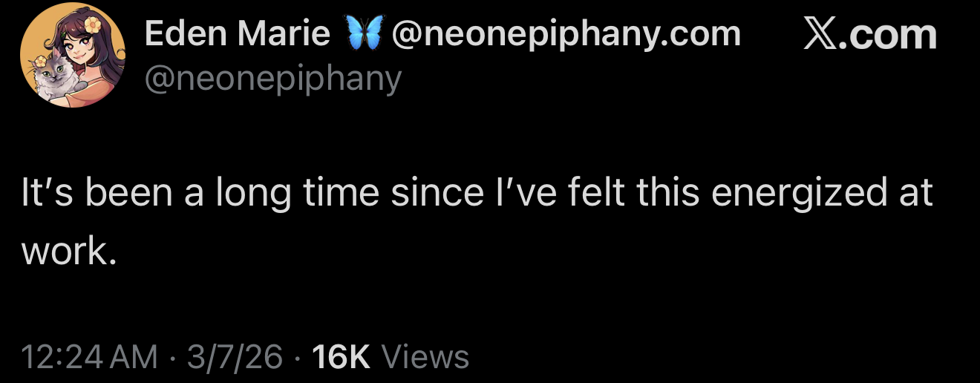Click the word "felt" in the post

[598, 193]
